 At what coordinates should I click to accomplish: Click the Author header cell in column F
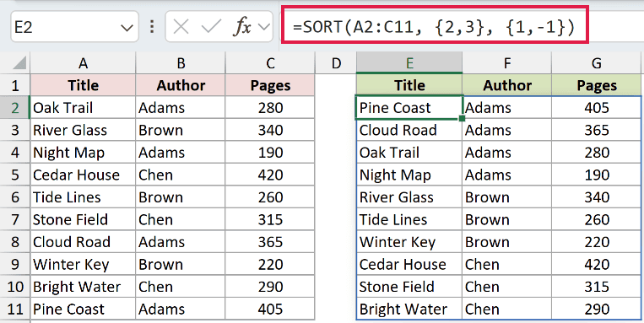point(506,85)
